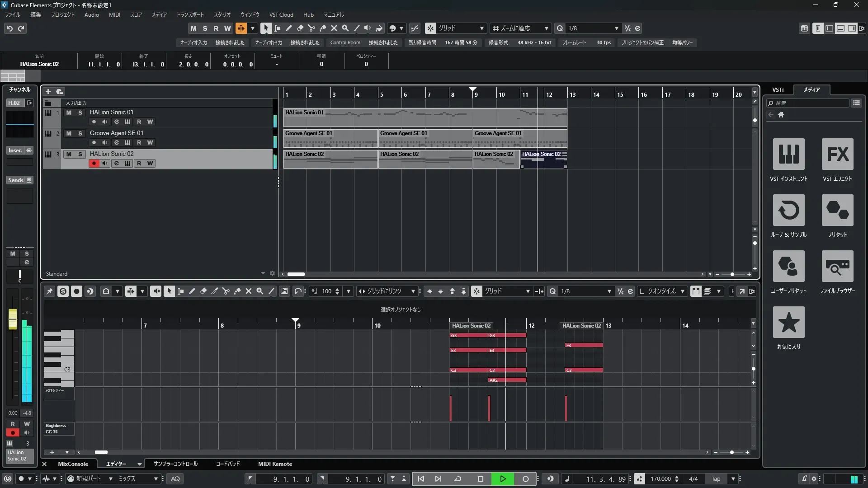Open VST Effects browser tile
Image resolution: width=868 pixels, height=488 pixels.
click(x=837, y=154)
